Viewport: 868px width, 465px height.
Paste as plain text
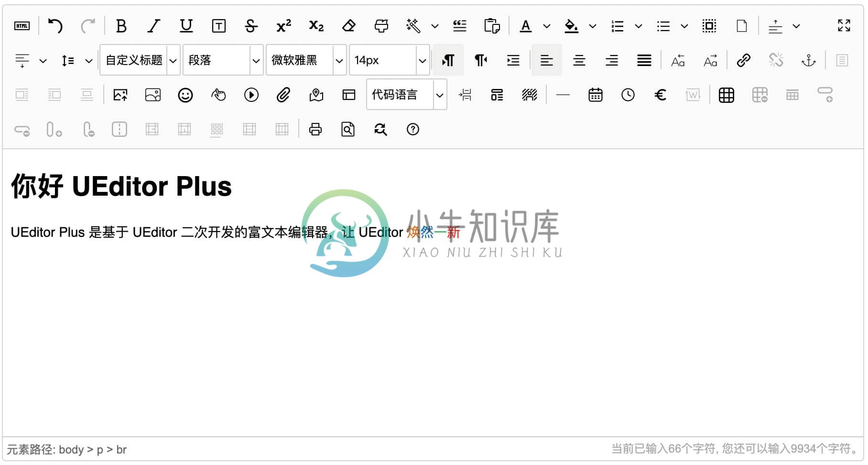[492, 26]
